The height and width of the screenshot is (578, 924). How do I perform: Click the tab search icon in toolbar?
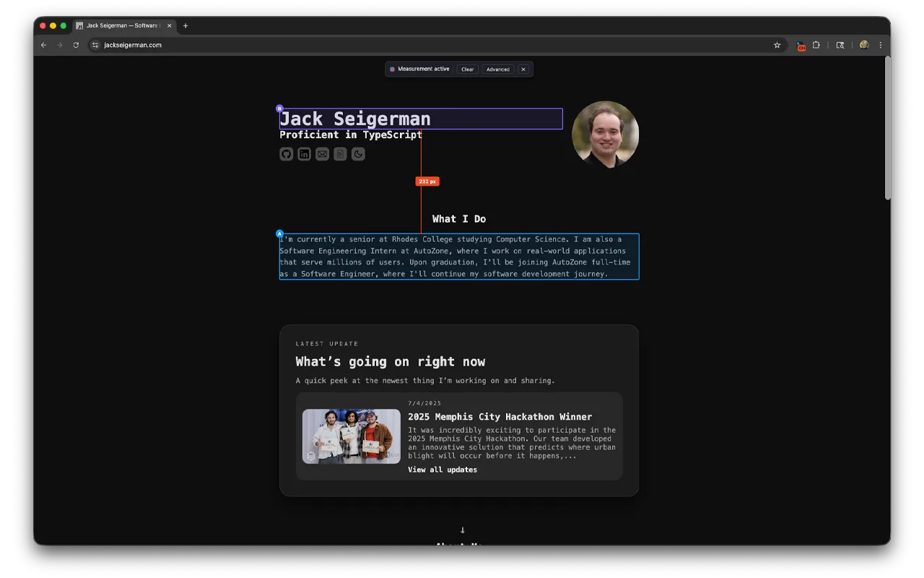click(x=840, y=45)
